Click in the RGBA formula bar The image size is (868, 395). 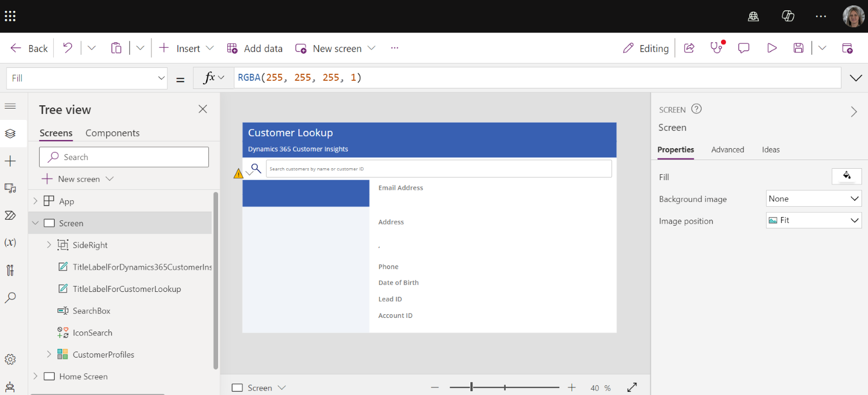(537, 78)
